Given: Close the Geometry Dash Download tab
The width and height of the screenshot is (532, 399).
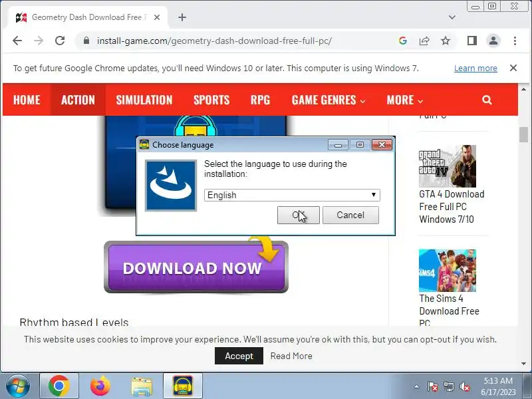Looking at the screenshot, I should pos(157,17).
